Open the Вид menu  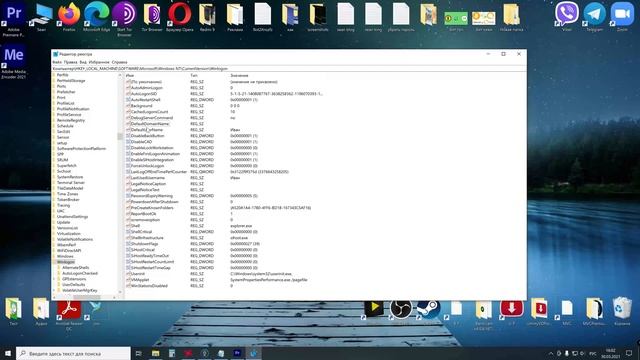[83, 62]
